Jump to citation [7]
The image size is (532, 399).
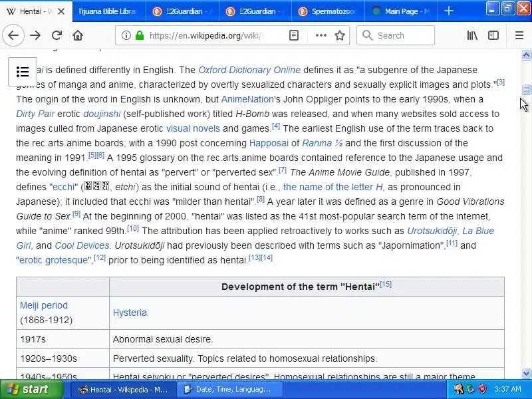tap(282, 170)
